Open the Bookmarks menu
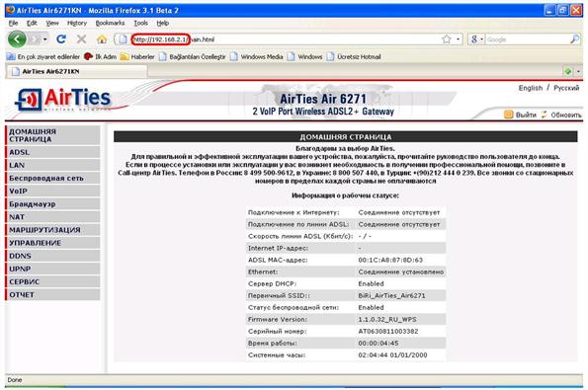The height and width of the screenshot is (390, 588). pos(110,23)
